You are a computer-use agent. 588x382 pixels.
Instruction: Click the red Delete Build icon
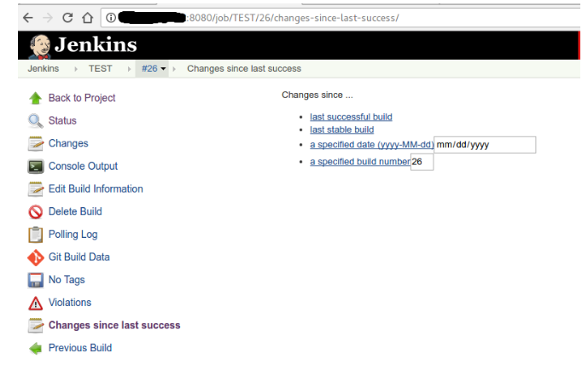point(35,211)
